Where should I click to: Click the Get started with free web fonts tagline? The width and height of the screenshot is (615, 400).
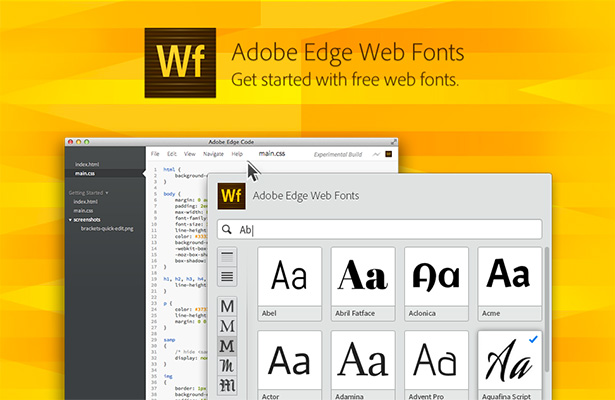(345, 79)
